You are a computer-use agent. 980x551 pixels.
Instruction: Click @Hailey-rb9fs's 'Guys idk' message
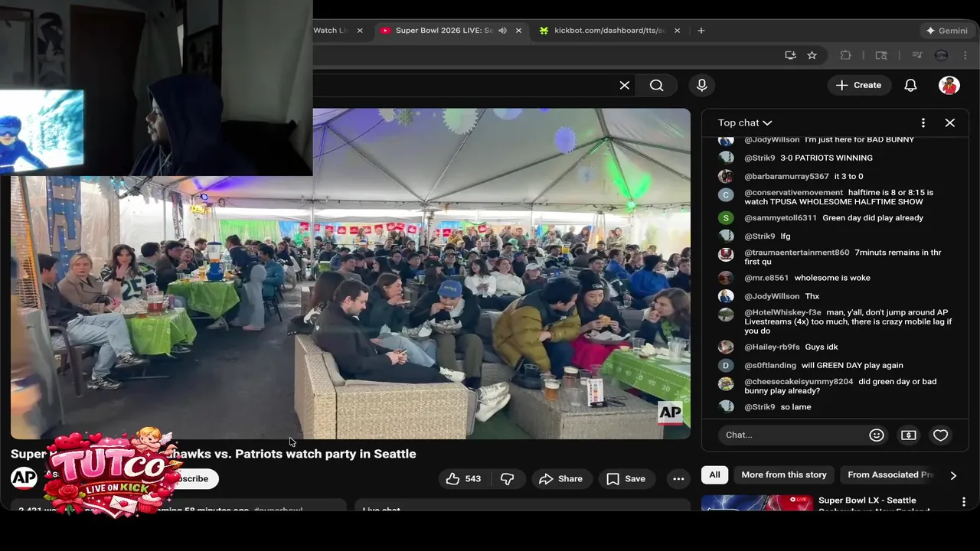(821, 347)
